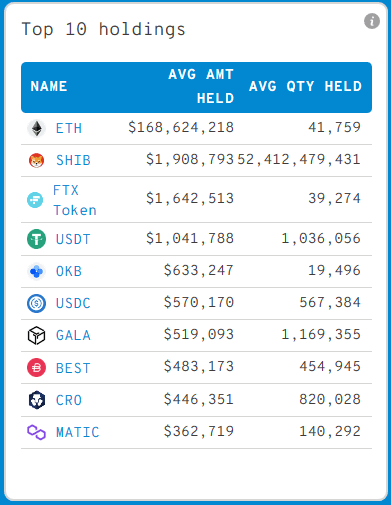
Task: Click the Ethereum diamond coin icon
Action: point(36,128)
